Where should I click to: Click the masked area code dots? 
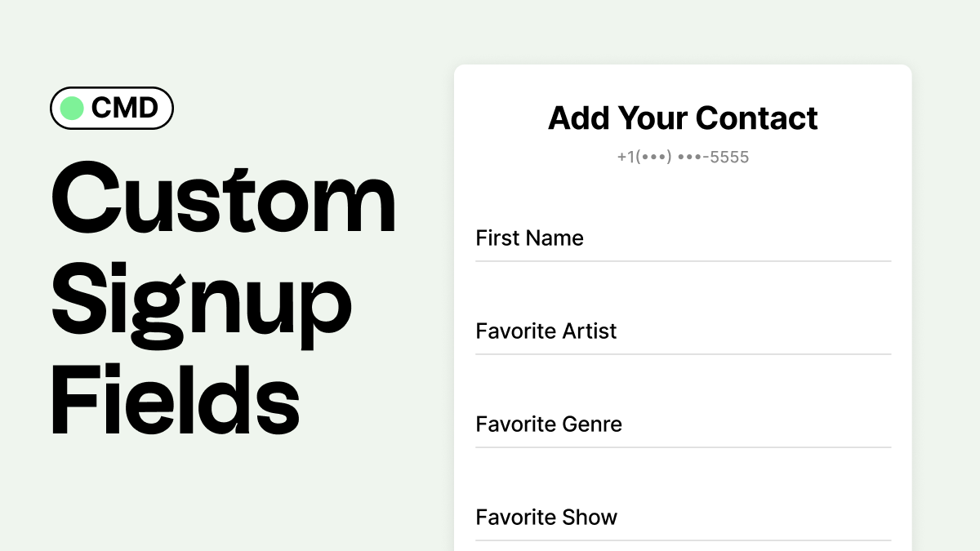653,158
